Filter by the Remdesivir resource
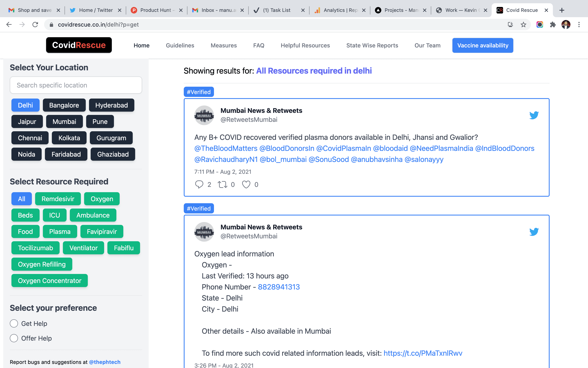 tap(58, 199)
